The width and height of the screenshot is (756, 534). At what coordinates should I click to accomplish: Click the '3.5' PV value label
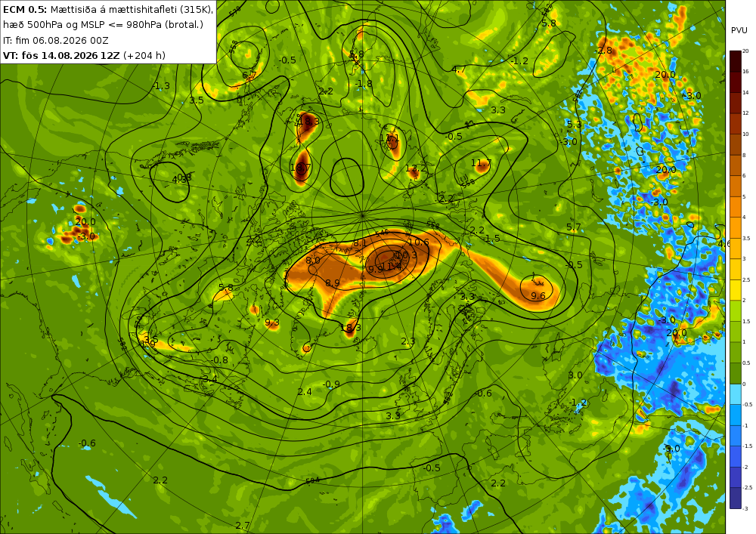[x=197, y=100]
